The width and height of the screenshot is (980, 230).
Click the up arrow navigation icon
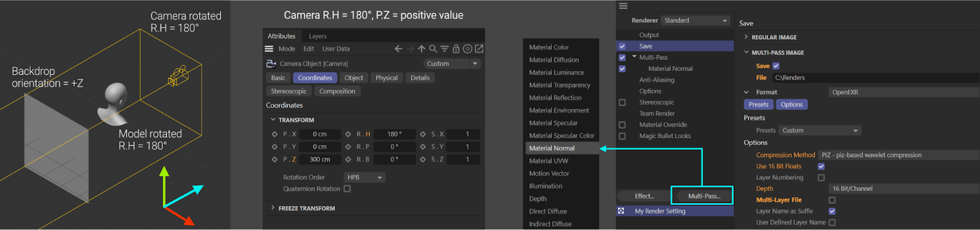(421, 49)
